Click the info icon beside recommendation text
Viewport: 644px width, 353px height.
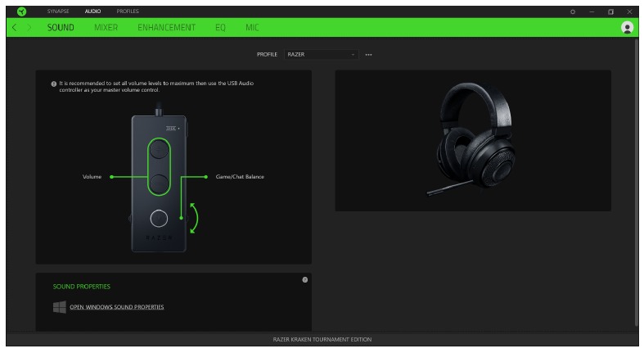pyautogui.click(x=54, y=84)
